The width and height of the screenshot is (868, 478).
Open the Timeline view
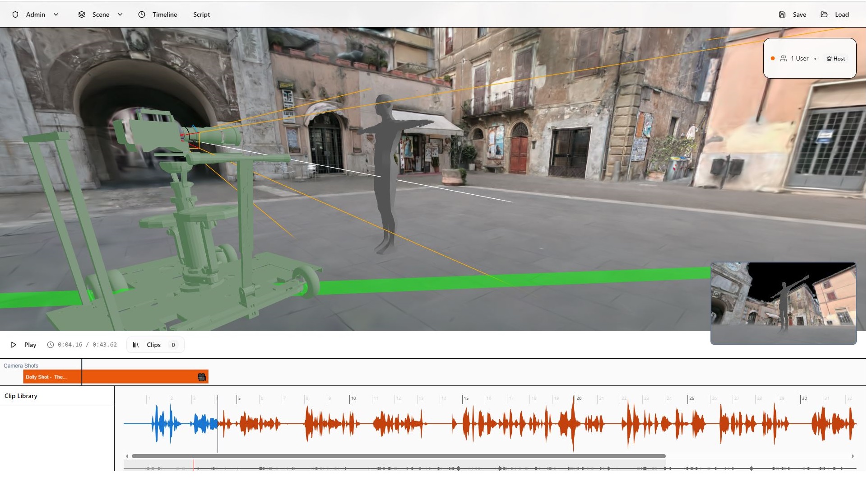pos(164,14)
